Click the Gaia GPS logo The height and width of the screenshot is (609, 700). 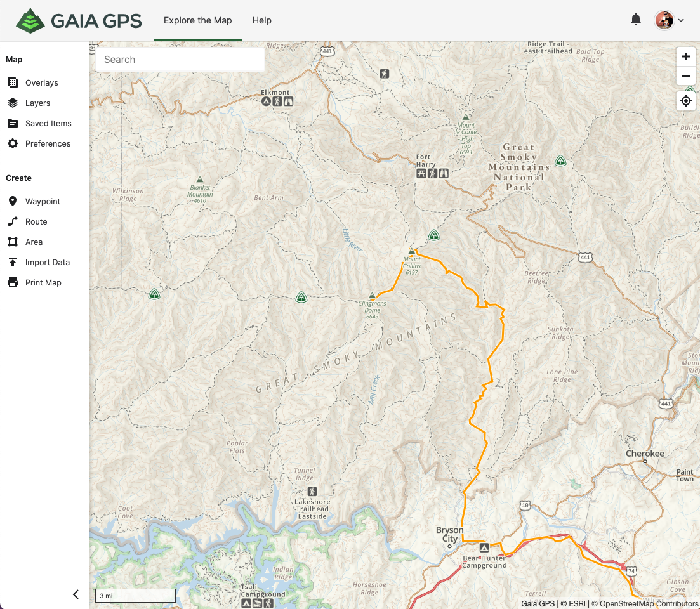coord(79,20)
